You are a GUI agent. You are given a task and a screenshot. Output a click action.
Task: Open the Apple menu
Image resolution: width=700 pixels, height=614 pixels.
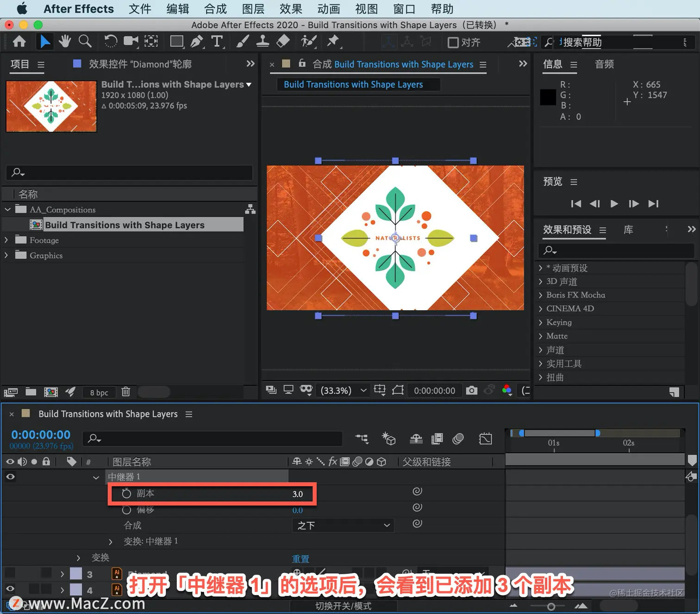point(22,8)
